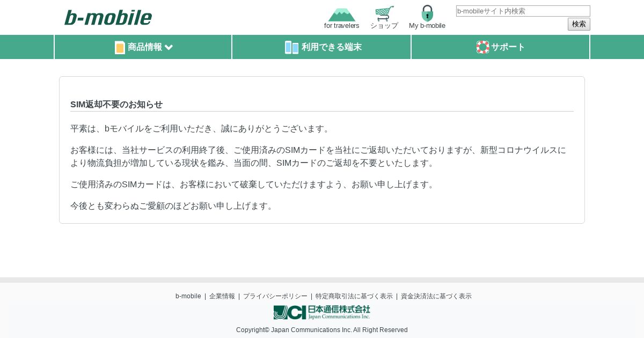This screenshot has height=338, width=644.
Task: Open the 利用できる端末 menu item
Action: click(x=322, y=47)
